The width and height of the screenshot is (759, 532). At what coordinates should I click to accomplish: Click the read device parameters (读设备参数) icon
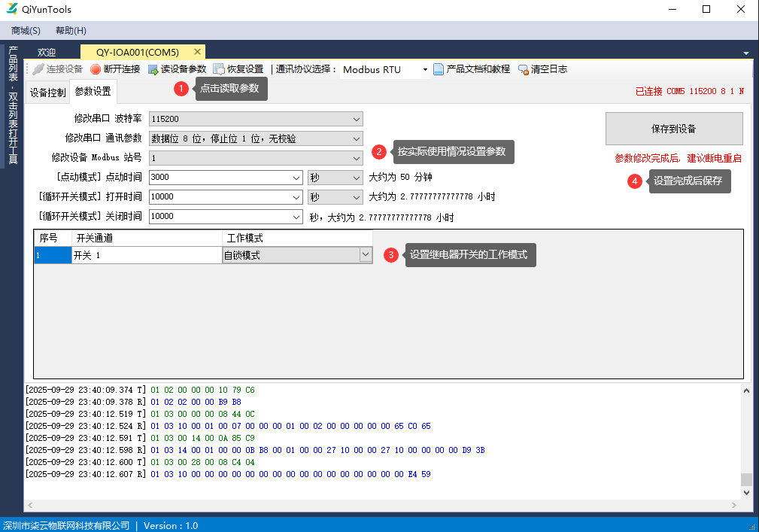click(153, 69)
